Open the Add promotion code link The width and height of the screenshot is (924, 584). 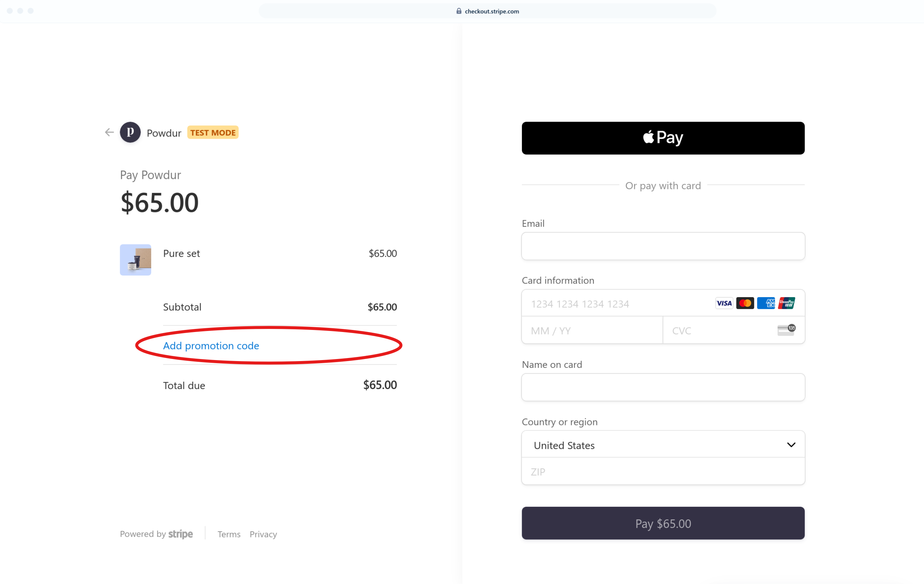(211, 346)
